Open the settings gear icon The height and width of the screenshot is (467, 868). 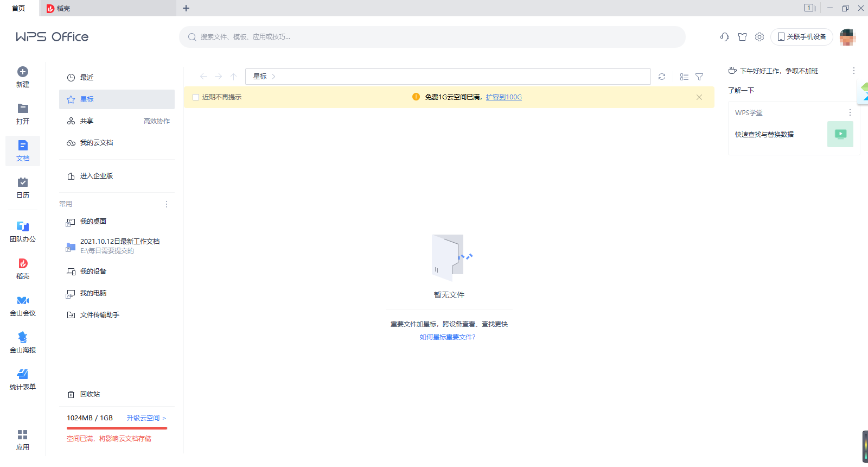(759, 37)
